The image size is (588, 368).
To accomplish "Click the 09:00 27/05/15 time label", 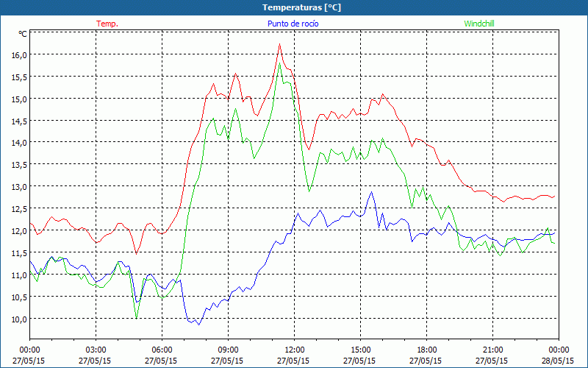I will (227, 355).
